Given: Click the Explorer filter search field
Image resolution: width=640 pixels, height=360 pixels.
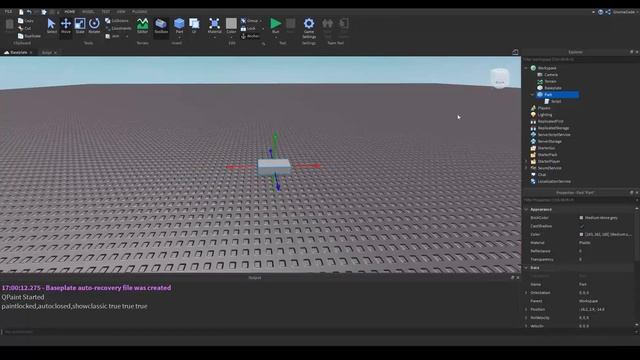Looking at the screenshot, I should coord(580,60).
